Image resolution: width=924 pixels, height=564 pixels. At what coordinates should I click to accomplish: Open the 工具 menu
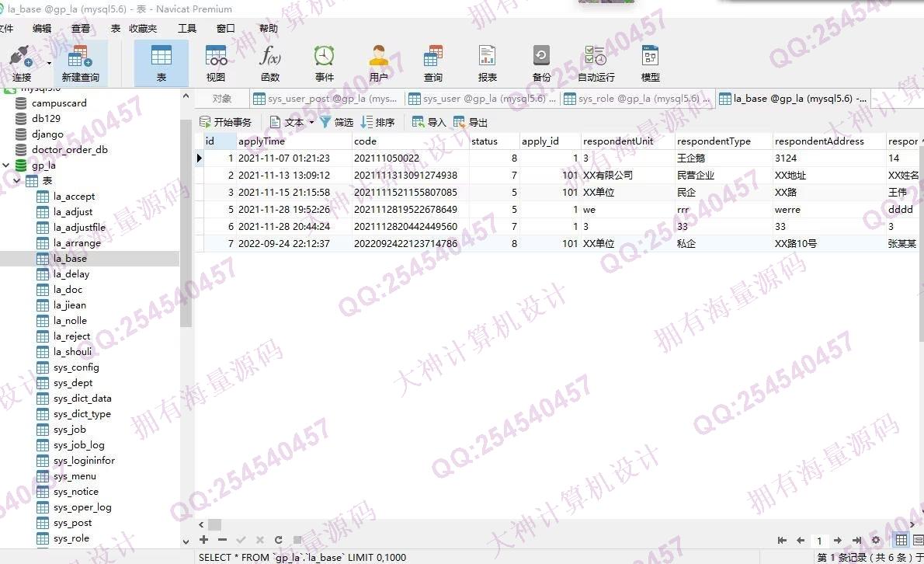(187, 28)
